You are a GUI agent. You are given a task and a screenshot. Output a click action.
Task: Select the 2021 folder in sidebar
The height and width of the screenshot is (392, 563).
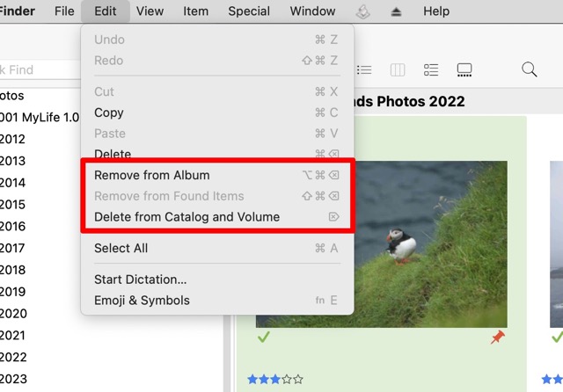tap(12, 336)
